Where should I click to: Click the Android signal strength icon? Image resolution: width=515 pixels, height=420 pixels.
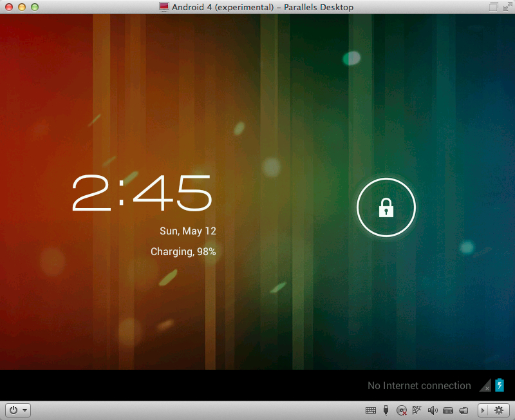pyautogui.click(x=485, y=385)
